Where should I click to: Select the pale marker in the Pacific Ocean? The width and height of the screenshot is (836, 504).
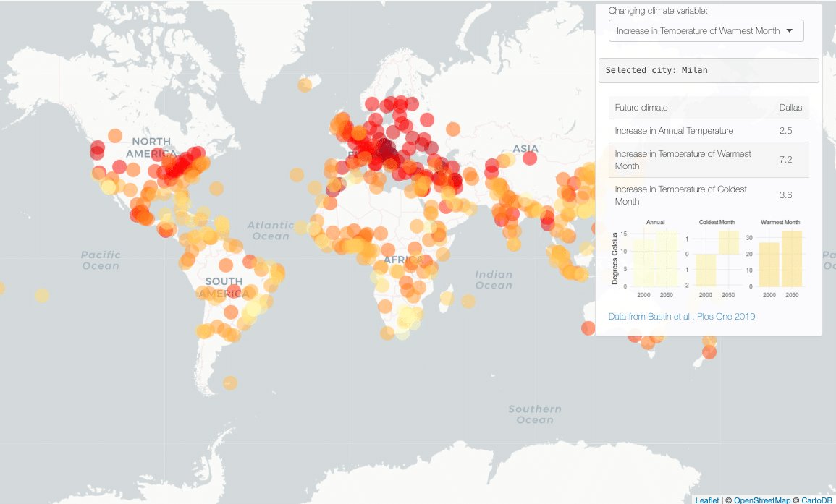tap(42, 295)
